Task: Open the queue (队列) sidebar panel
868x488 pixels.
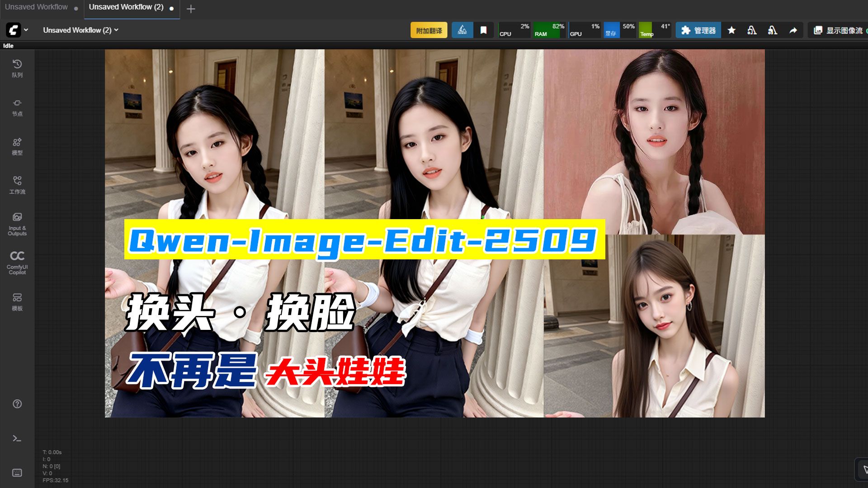Action: pos(17,68)
